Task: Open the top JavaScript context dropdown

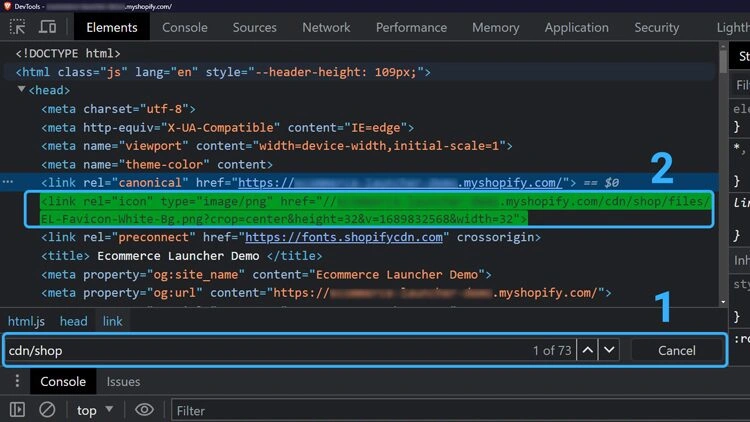Action: 98,410
